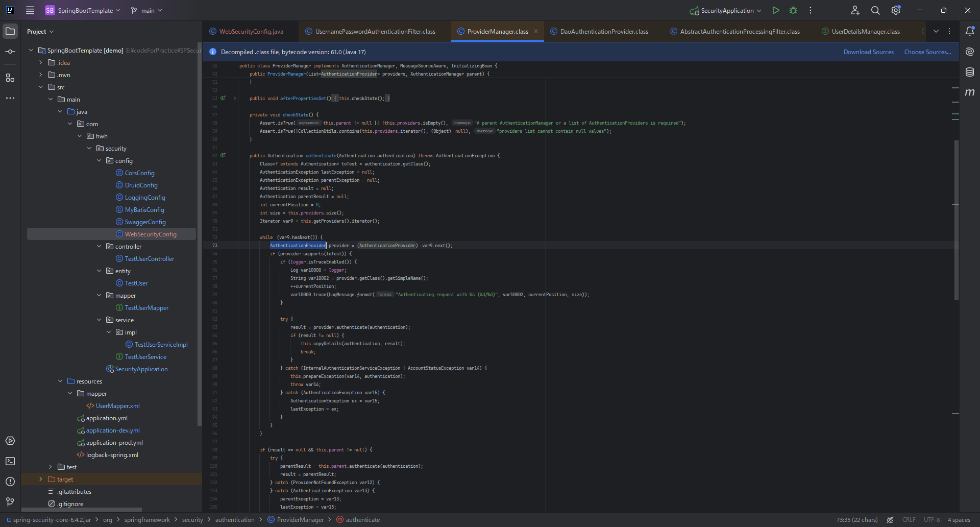980x527 pixels.
Task: Click the 73:35 caret position indicator
Action: tap(857, 520)
